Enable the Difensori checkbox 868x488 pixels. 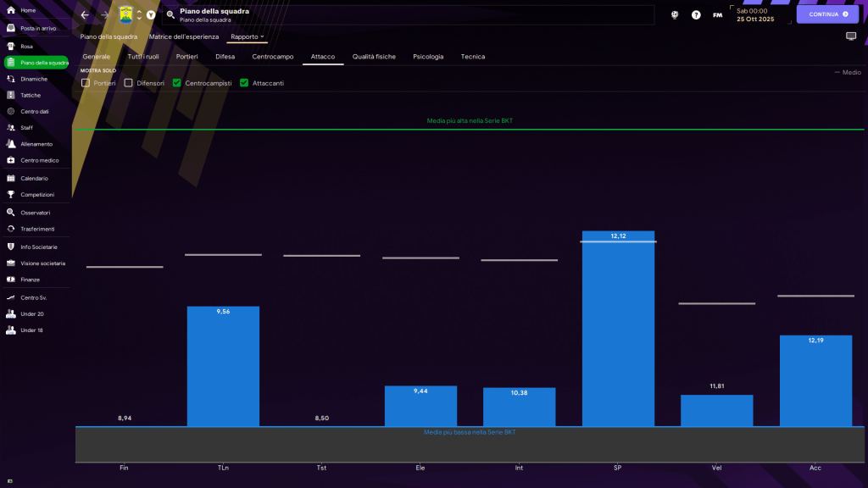click(129, 83)
